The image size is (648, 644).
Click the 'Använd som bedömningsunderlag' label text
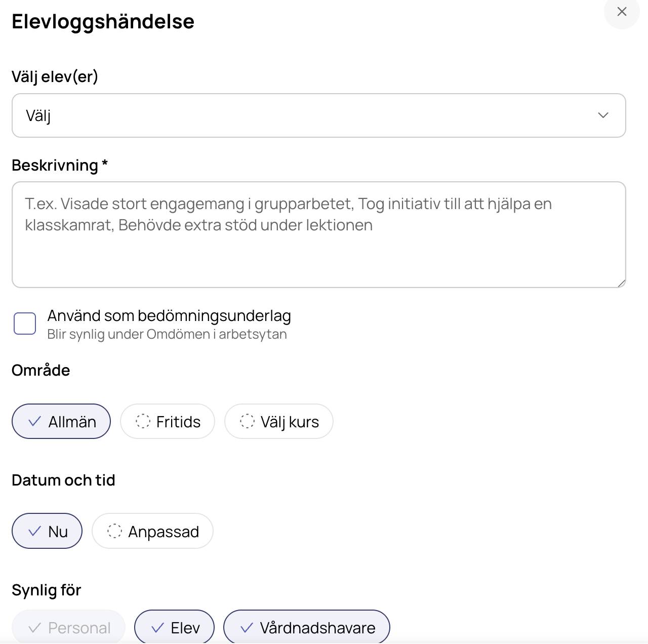(169, 316)
